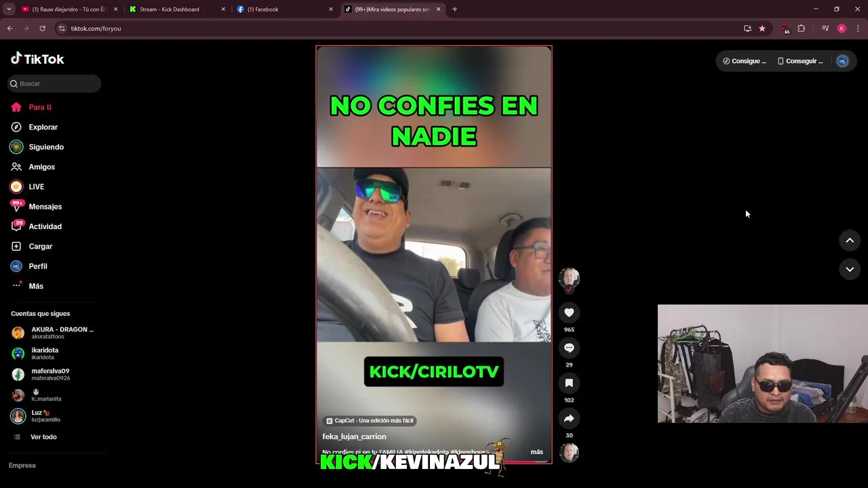The height and width of the screenshot is (488, 868).
Task: Click browser back arrow
Action: (x=9, y=28)
